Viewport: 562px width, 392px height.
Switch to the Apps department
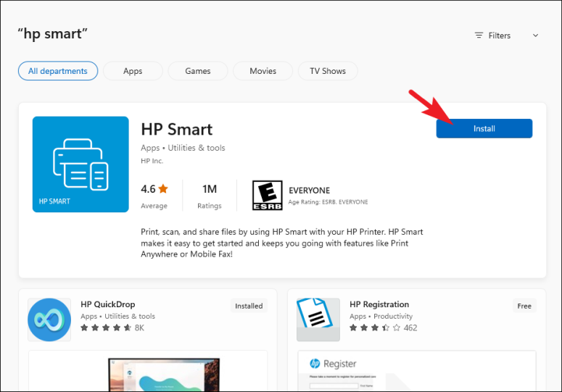tap(133, 71)
